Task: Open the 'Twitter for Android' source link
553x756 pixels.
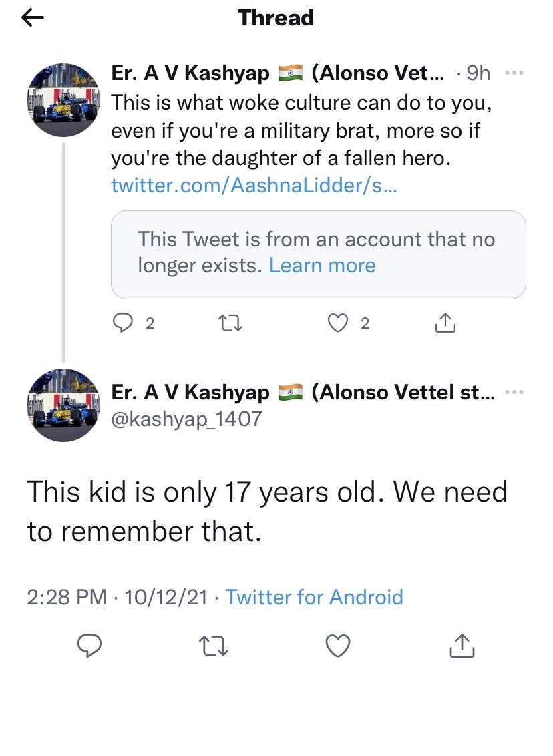Action: point(315,596)
